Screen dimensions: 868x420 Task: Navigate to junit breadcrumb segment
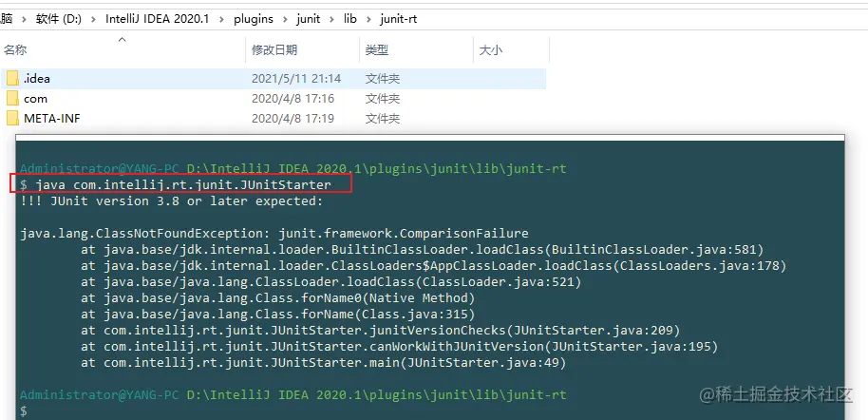click(x=309, y=19)
